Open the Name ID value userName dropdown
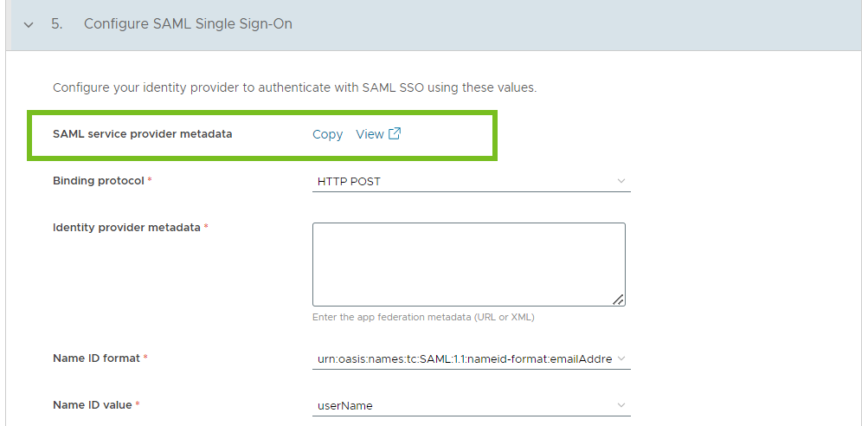 point(471,405)
